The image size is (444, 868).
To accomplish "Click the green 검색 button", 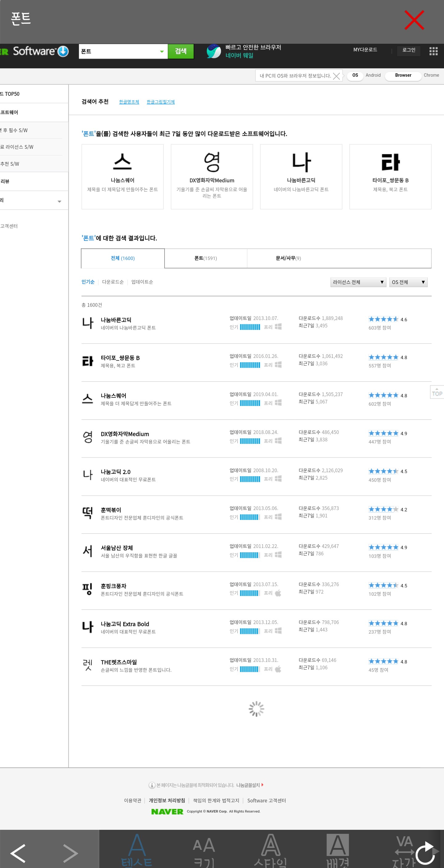I will (181, 51).
